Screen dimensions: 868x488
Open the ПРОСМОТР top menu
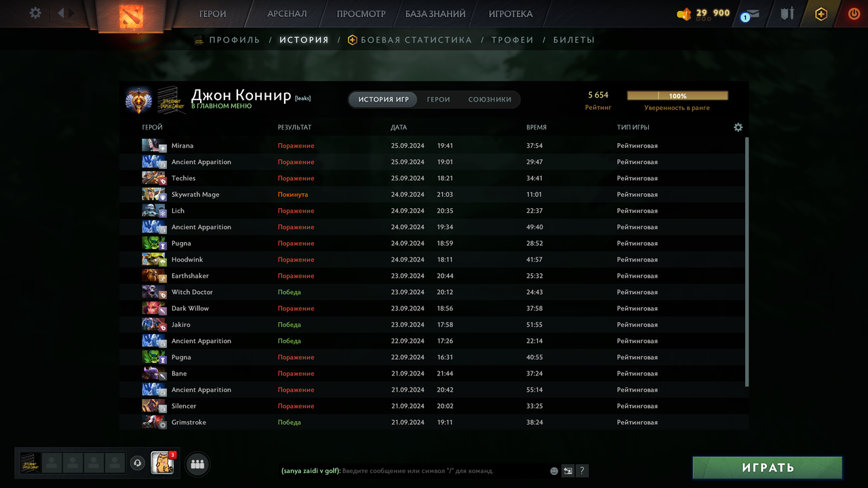361,14
